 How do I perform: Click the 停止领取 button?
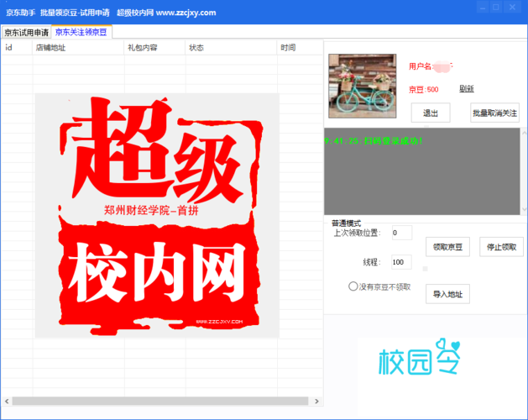(501, 247)
